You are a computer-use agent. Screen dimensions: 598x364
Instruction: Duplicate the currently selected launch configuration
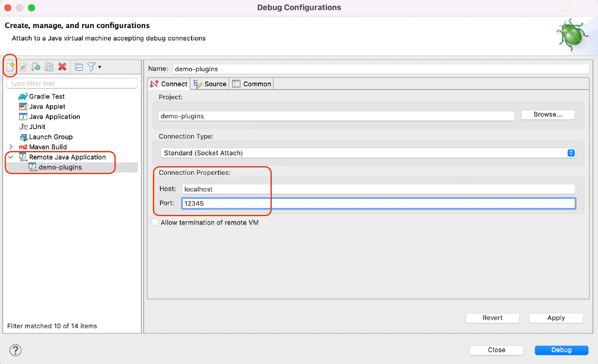(49, 67)
